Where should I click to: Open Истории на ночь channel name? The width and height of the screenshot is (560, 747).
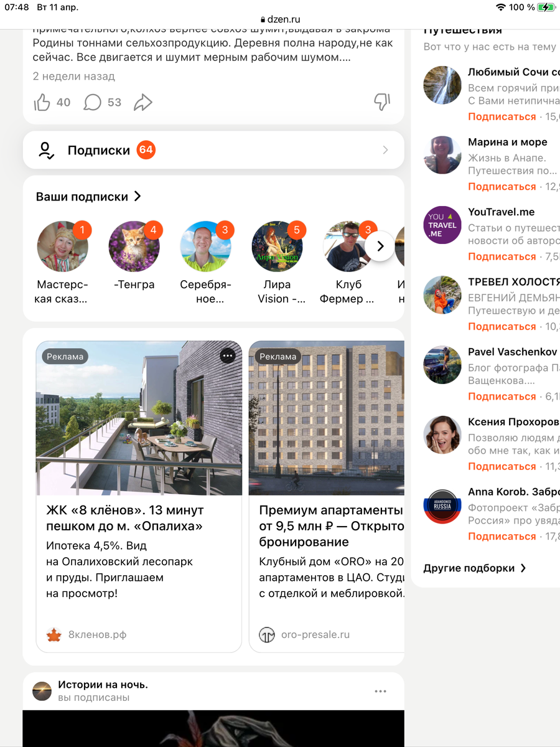(103, 685)
